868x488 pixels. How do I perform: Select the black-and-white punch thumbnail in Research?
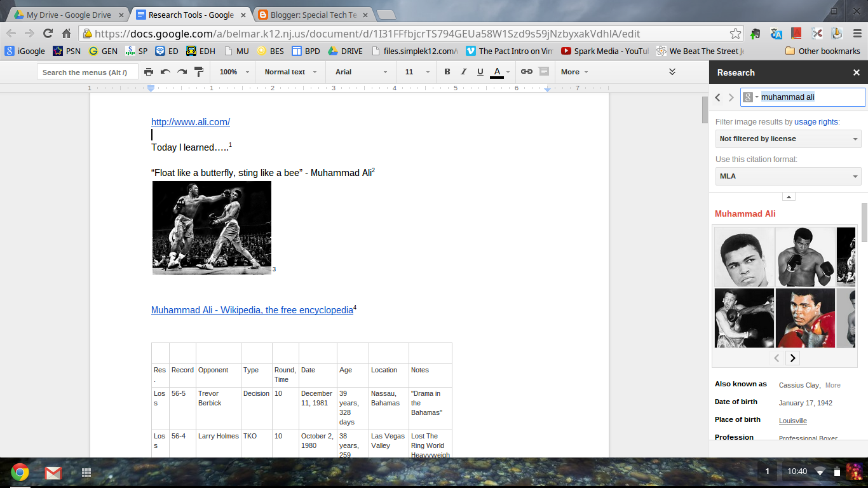(x=744, y=318)
